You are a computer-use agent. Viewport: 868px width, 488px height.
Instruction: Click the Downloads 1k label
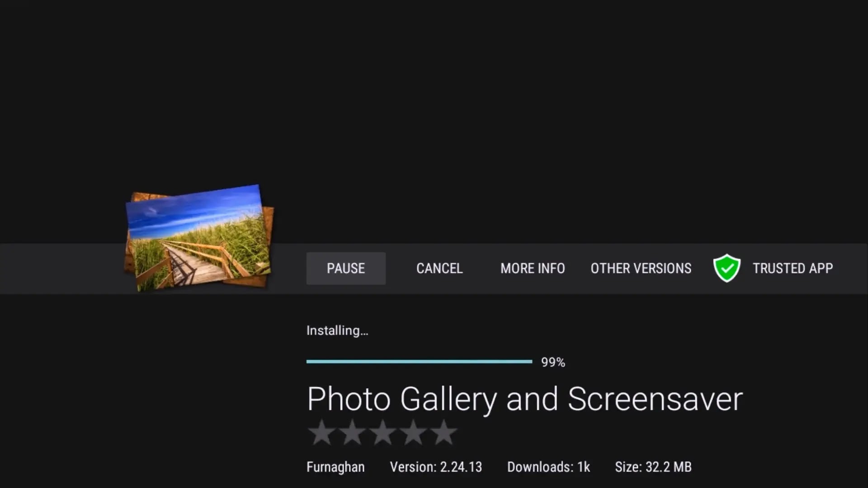(548, 467)
